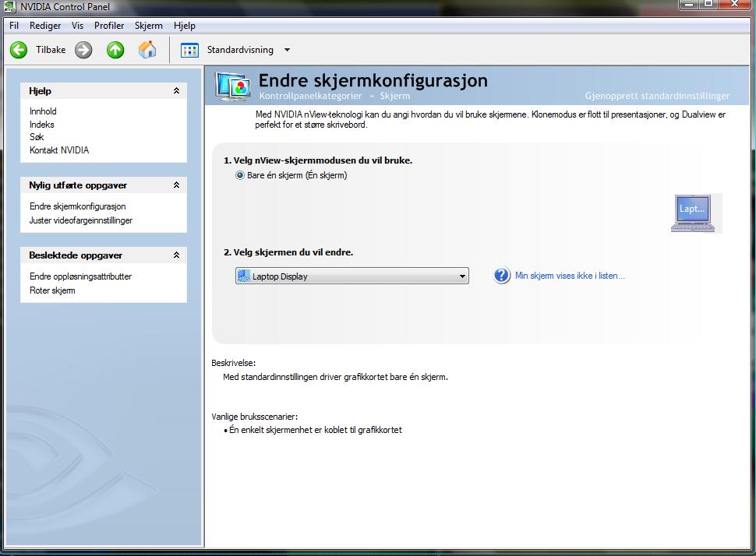Open the Hjelp menu in menu bar
This screenshot has height=556, width=756.
coord(185,26)
